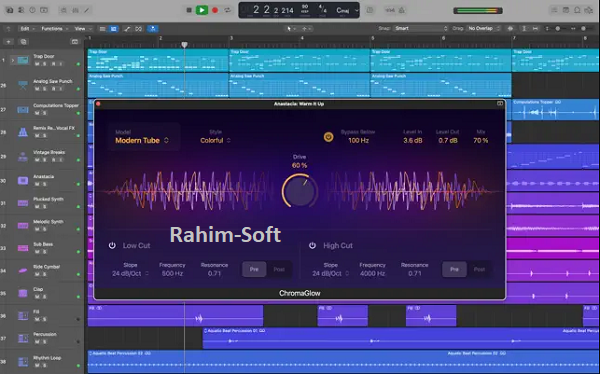Select the Vintage Breaks track icon
Viewport: 600px width, 374px height.
(x=23, y=157)
